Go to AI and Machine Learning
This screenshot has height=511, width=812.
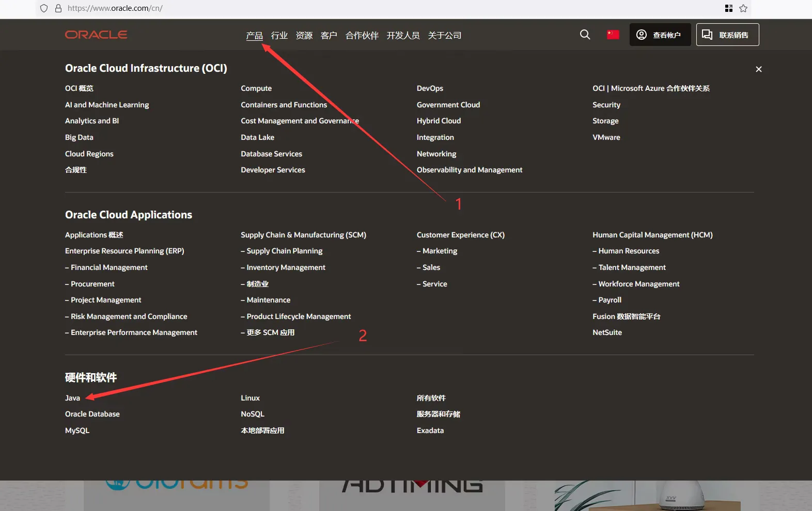tap(107, 105)
